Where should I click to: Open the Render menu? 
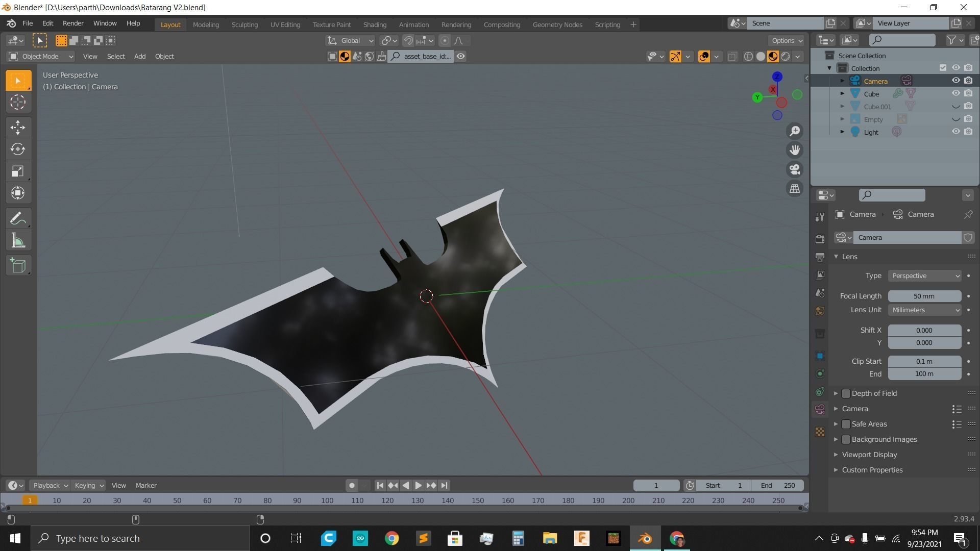click(73, 23)
